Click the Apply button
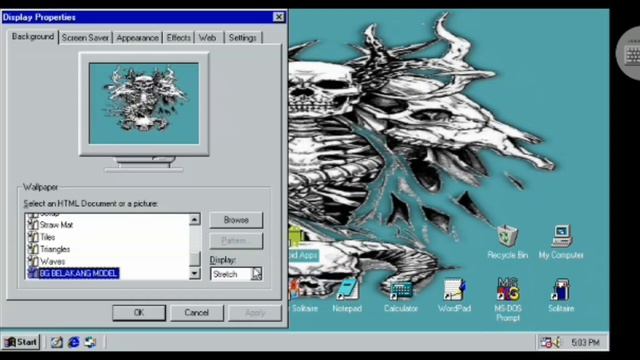Viewport: 640px width, 360px height. point(255,313)
